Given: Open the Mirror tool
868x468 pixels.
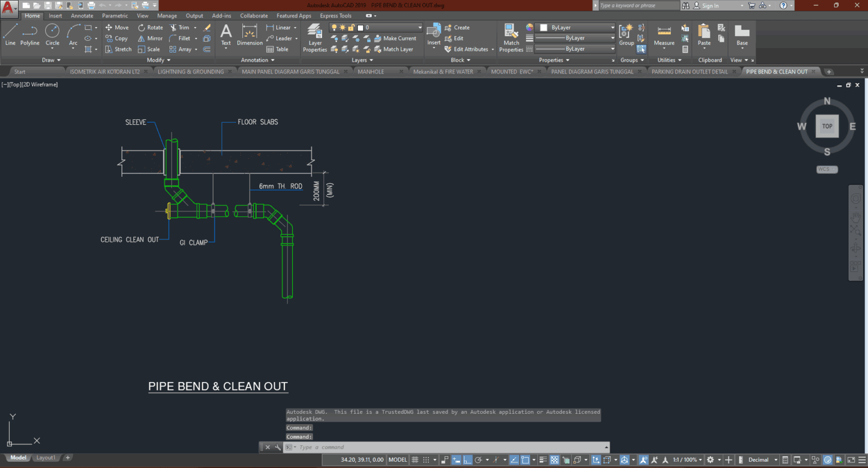Looking at the screenshot, I should tap(150, 38).
